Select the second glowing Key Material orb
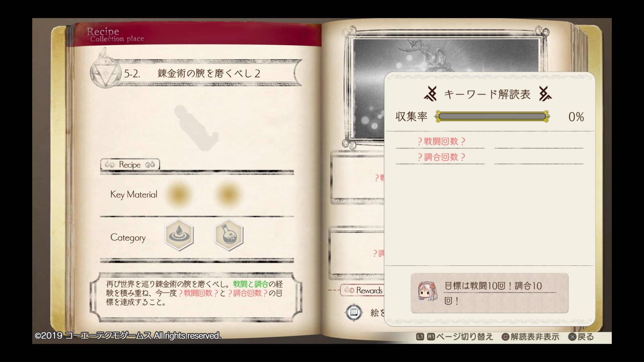The image size is (644, 362). click(x=228, y=194)
